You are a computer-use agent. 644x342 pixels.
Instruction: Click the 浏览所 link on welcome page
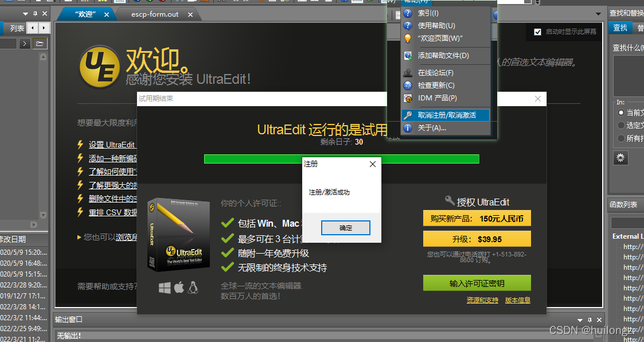(x=126, y=237)
